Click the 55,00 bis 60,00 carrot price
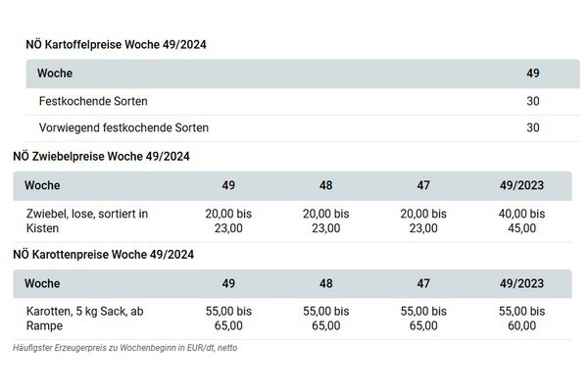This screenshot has height=392, width=588. coord(522,318)
